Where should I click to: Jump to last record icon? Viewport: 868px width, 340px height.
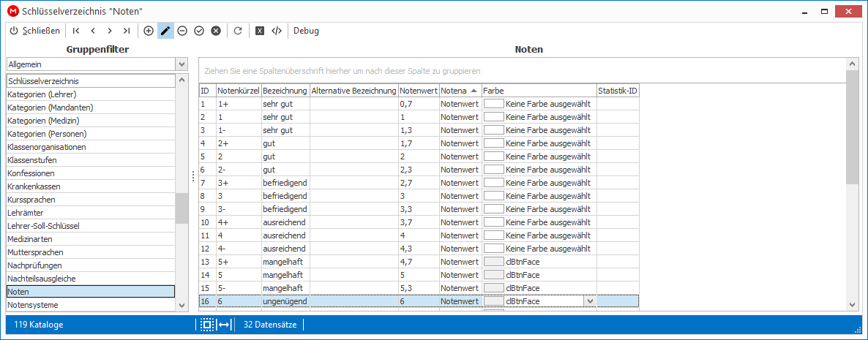point(127,31)
